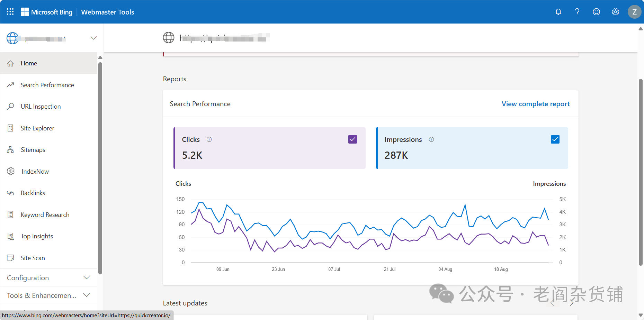Expand the site selector dropdown chevron
644x320 pixels.
pyautogui.click(x=93, y=38)
